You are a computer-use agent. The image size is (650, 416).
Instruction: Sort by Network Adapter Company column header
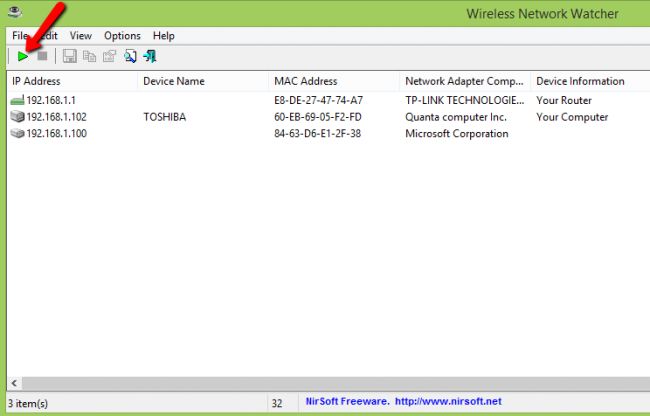(x=465, y=81)
